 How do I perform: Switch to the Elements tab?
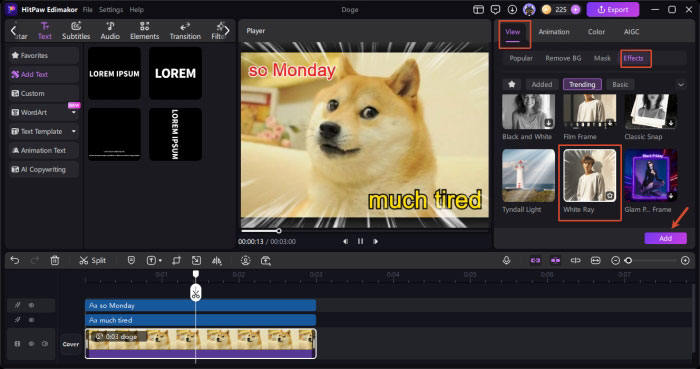click(144, 31)
